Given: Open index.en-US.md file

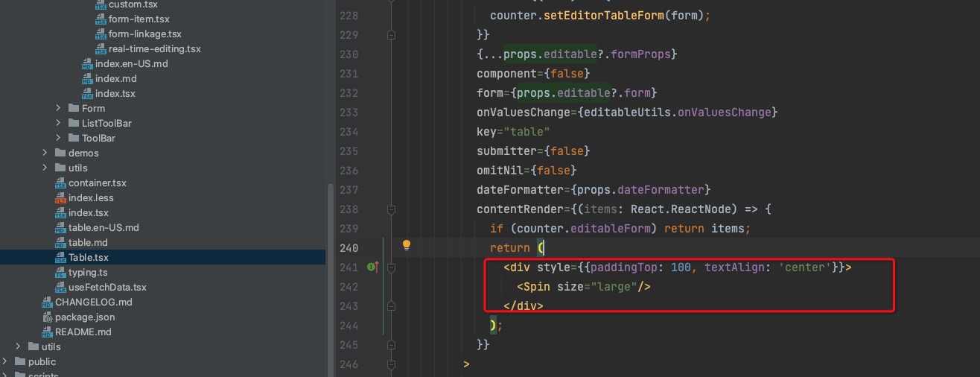Looking at the screenshot, I should pyautogui.click(x=132, y=63).
